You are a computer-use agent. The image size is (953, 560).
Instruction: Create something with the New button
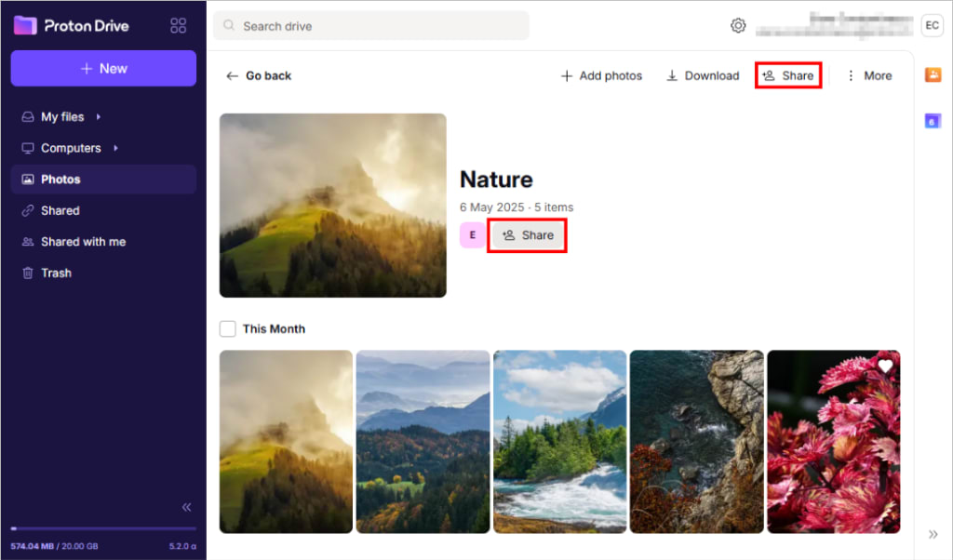tap(103, 68)
